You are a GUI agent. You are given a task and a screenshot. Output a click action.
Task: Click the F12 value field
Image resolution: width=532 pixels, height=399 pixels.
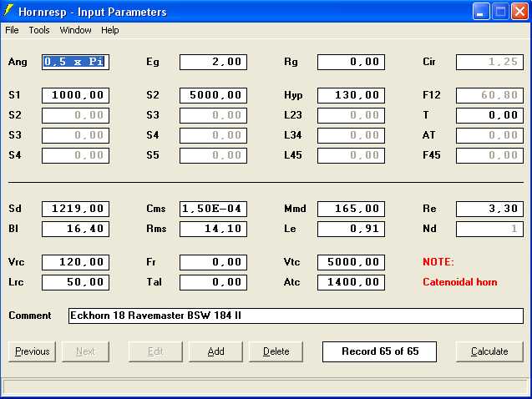click(x=489, y=95)
